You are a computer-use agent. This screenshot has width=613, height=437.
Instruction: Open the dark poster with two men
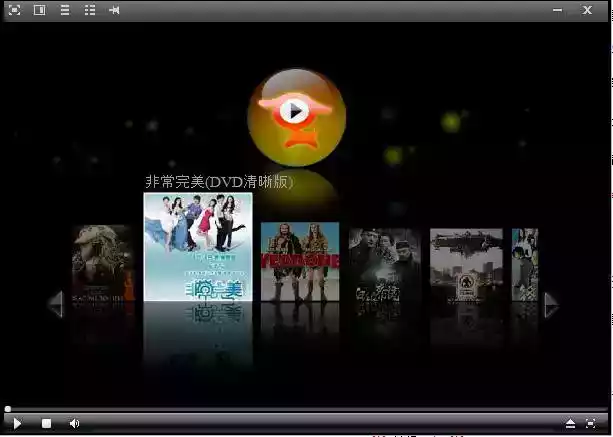click(384, 264)
